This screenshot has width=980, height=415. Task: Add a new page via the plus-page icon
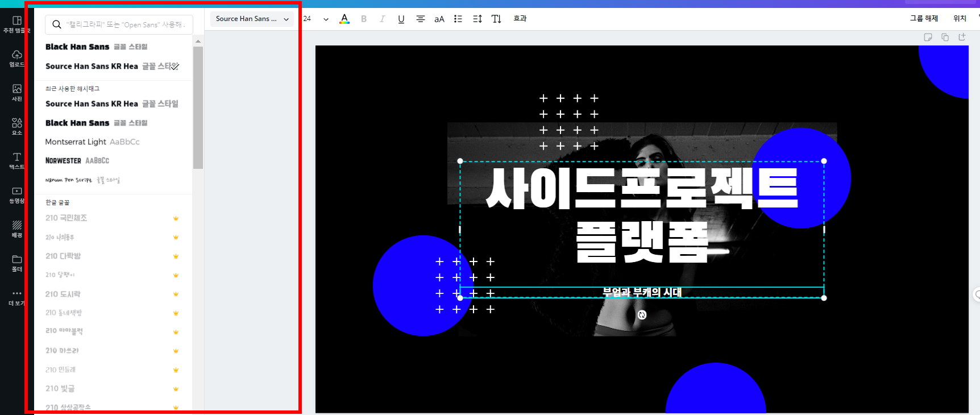pyautogui.click(x=962, y=37)
